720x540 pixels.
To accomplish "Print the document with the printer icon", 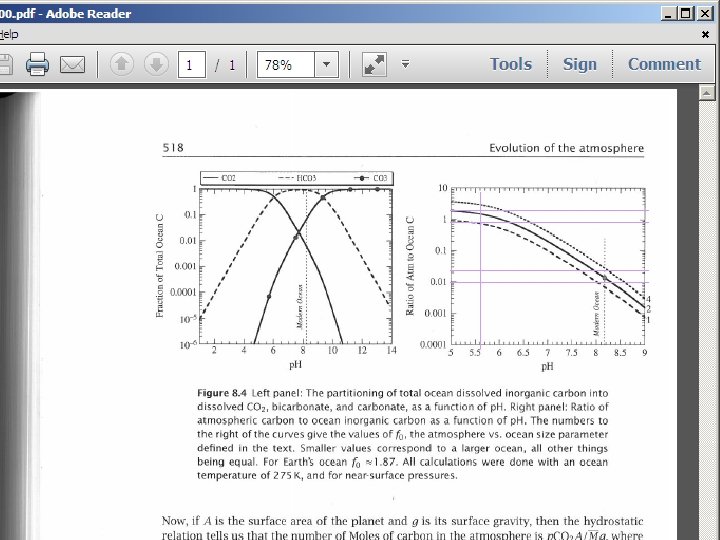I will pyautogui.click(x=37, y=64).
